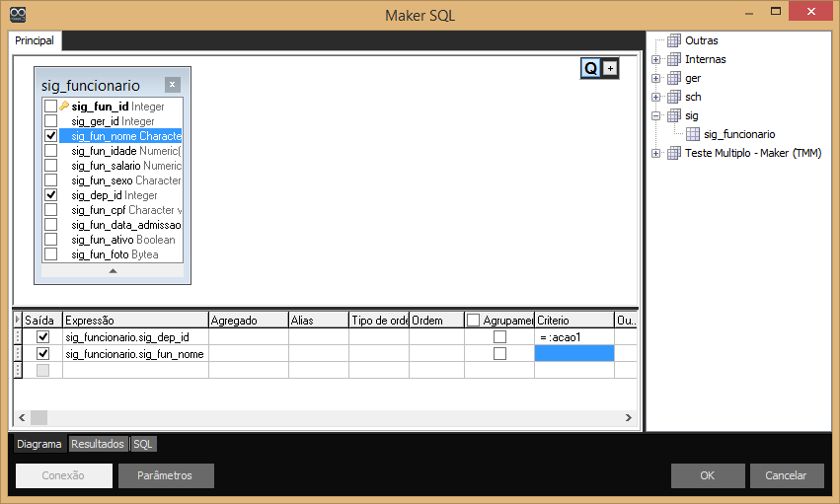Click the Maker SQL app icon in title bar
Viewport: 840px width, 504px height.
[x=17, y=15]
